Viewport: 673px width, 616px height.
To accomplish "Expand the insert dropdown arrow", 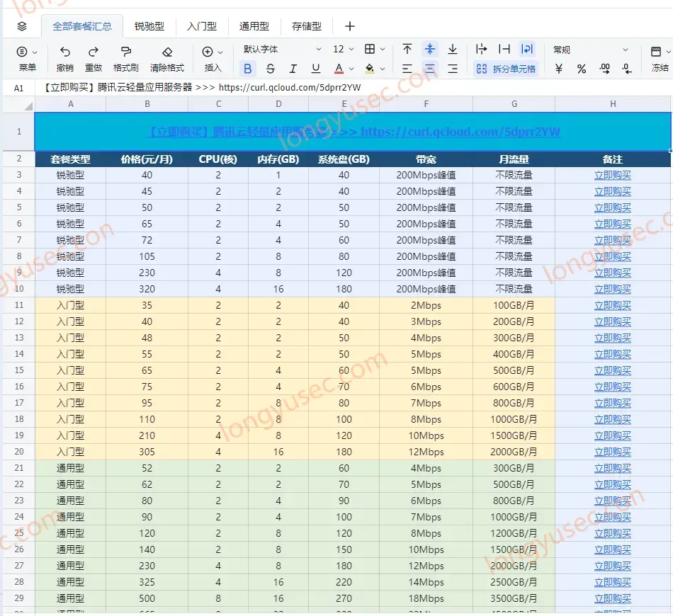I will click(220, 52).
